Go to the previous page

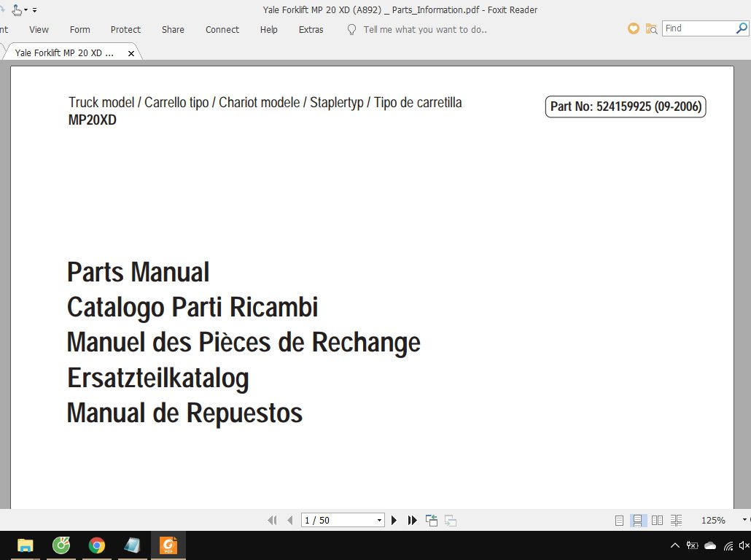coord(289,520)
